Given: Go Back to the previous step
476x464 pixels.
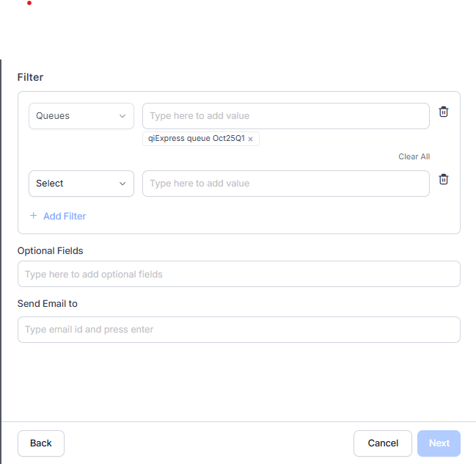Looking at the screenshot, I should click(x=41, y=443).
